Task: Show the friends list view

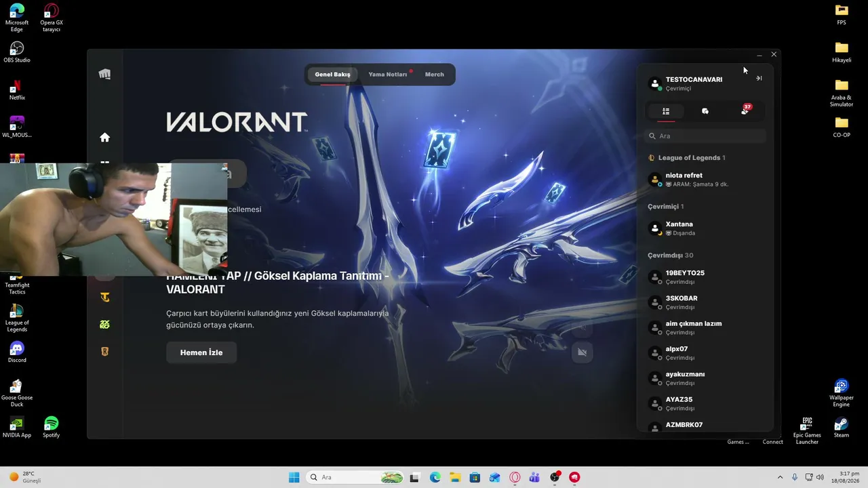Action: pos(666,111)
